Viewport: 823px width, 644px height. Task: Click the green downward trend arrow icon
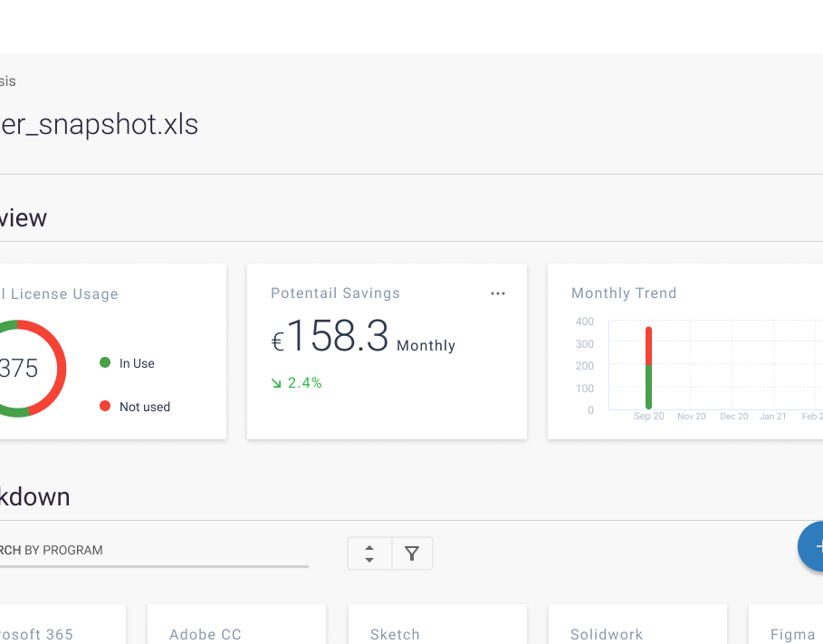pyautogui.click(x=277, y=383)
